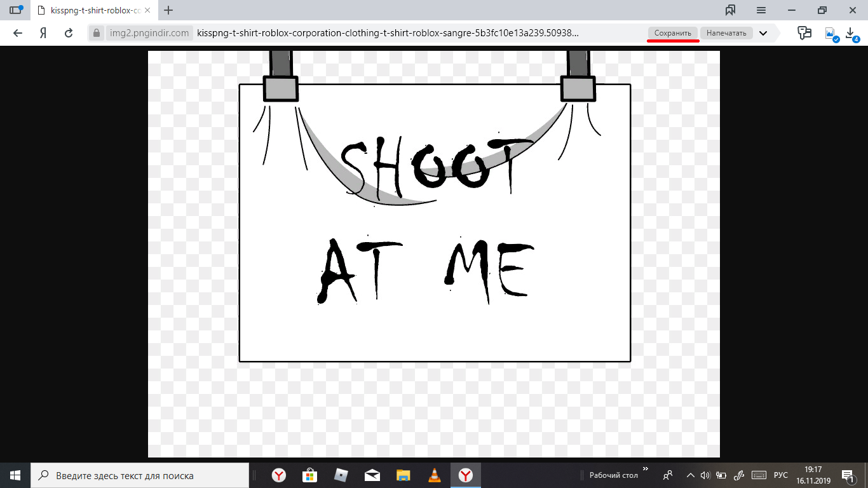Toggle the side tab panel

point(16,10)
